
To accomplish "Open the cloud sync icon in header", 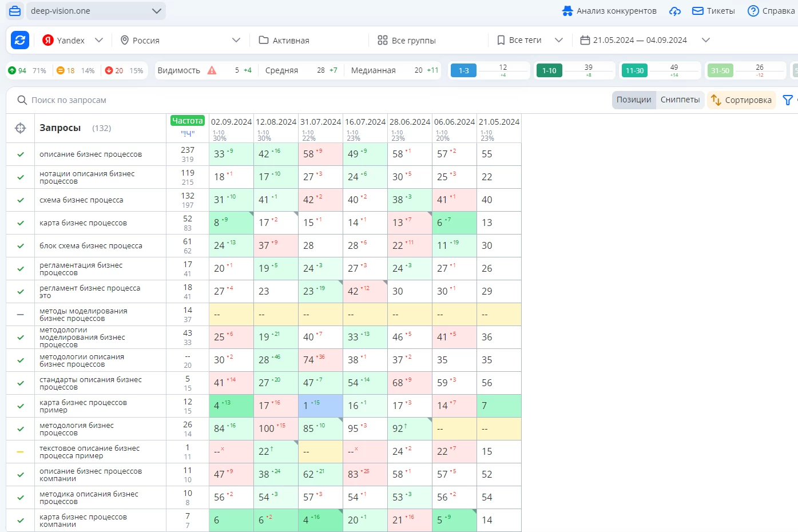I will pos(675,11).
